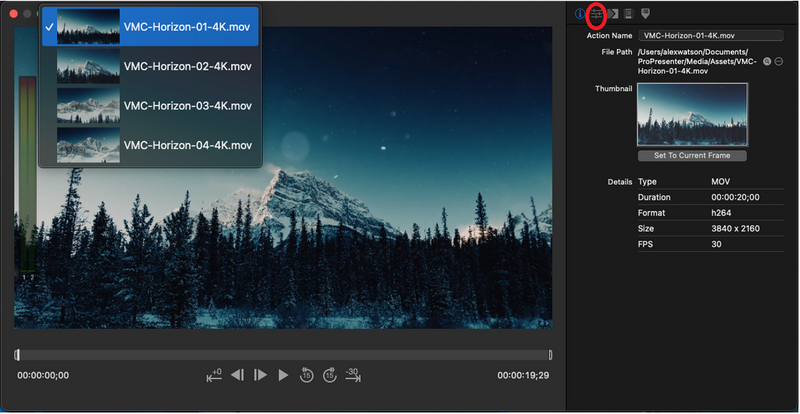This screenshot has width=800, height=414.
Task: Edit the Action Name text field
Action: 711,36
